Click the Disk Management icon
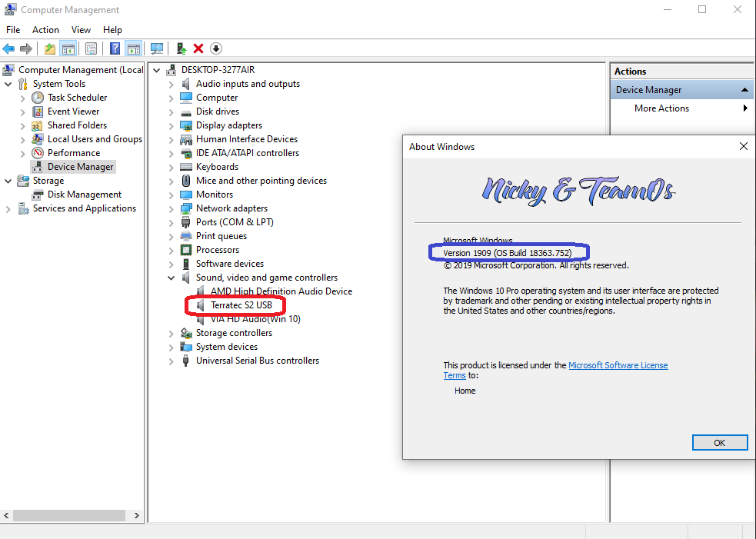The width and height of the screenshot is (756, 539). point(38,195)
